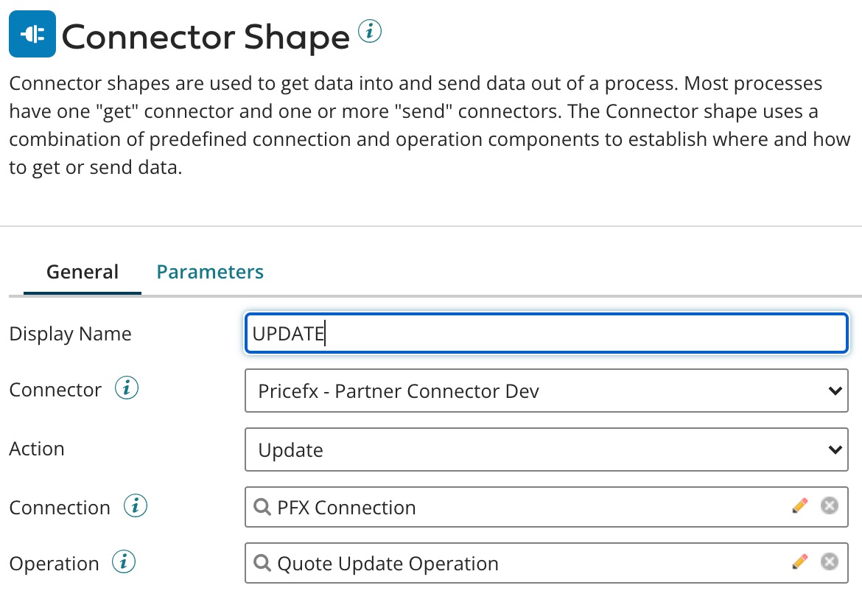Click the Display Name field label

pyautogui.click(x=70, y=334)
